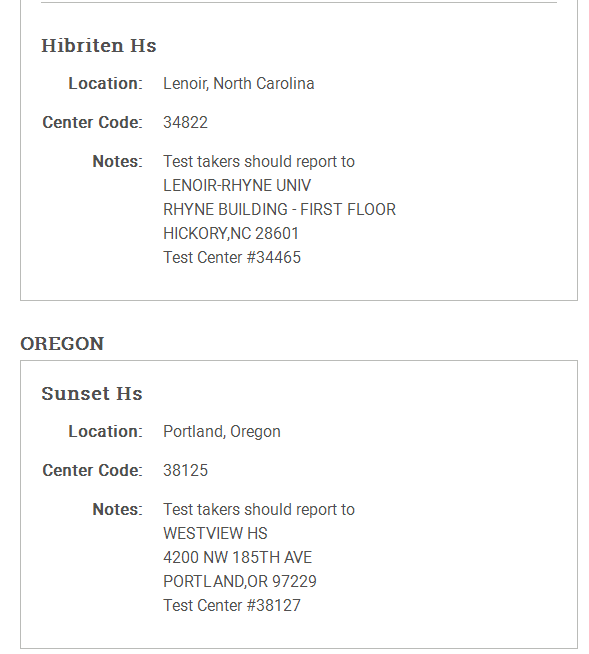Click center code 34822

click(x=186, y=122)
